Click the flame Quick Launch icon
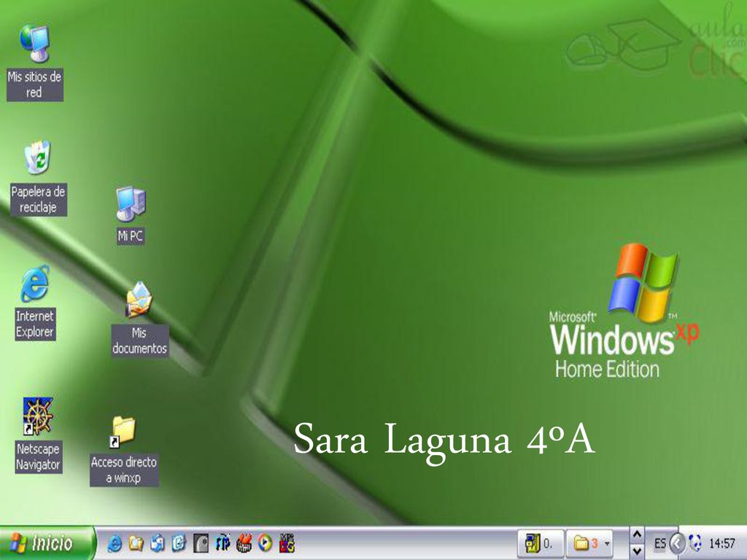The height and width of the screenshot is (560, 747). [x=244, y=543]
